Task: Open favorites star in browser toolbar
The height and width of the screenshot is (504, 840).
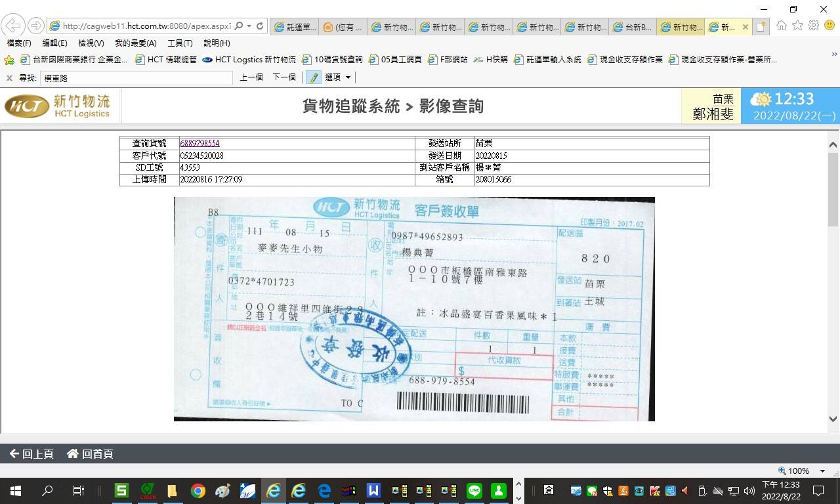Action: tap(797, 26)
